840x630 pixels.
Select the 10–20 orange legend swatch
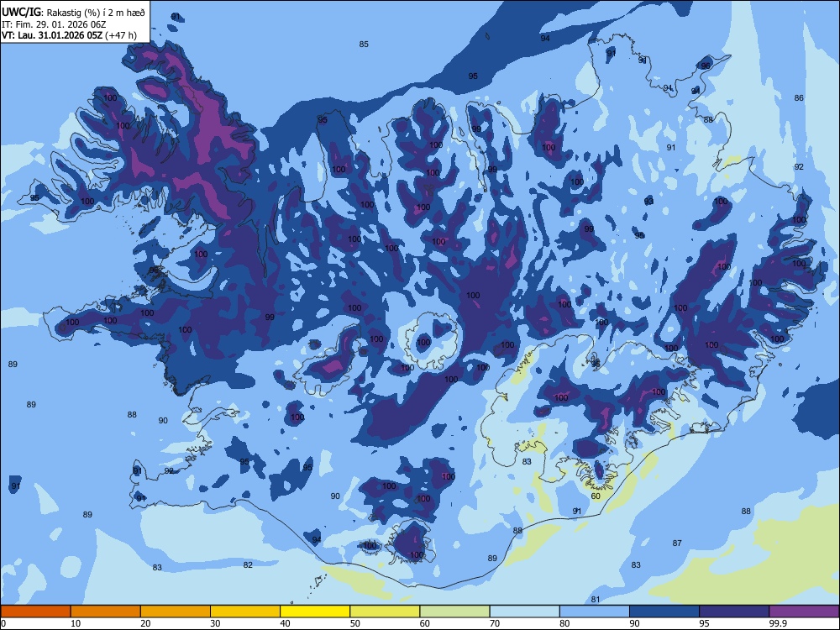[x=106, y=612]
